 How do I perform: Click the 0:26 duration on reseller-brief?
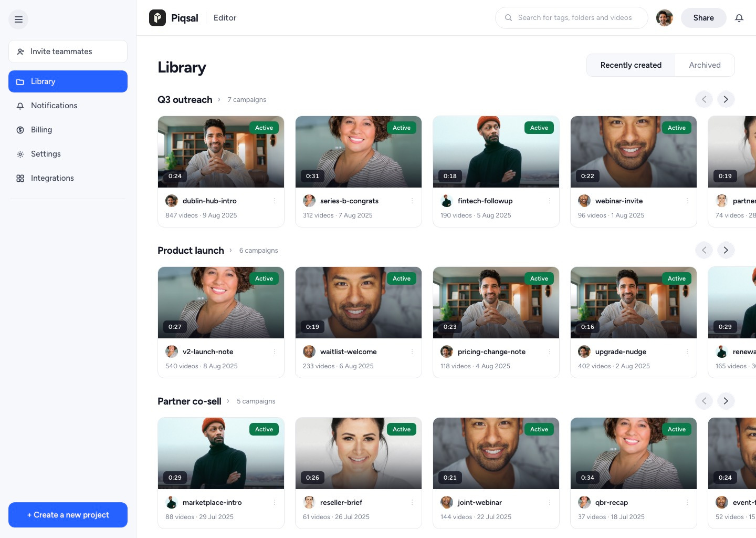312,478
